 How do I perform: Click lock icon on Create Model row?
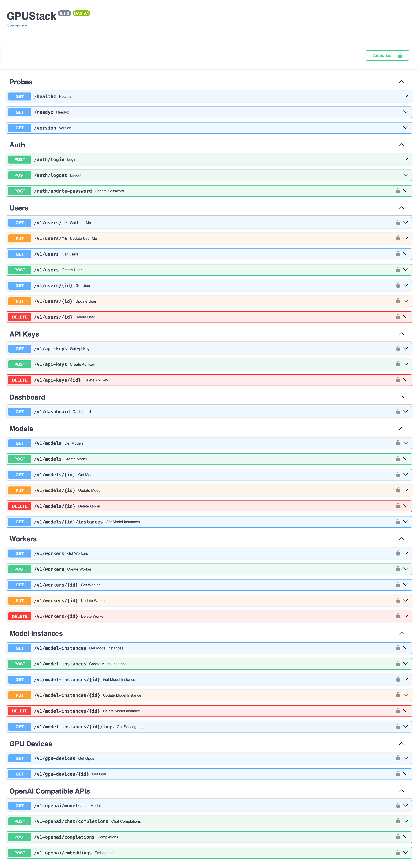pos(398,459)
